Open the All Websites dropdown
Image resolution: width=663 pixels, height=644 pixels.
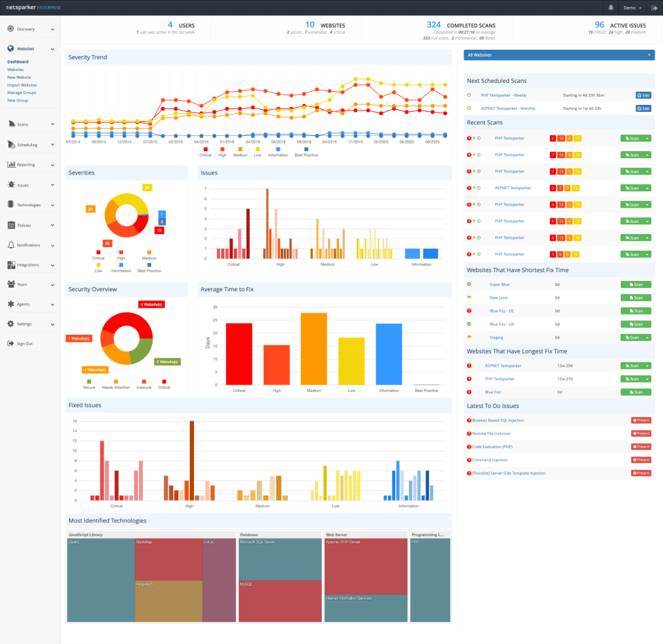(558, 54)
